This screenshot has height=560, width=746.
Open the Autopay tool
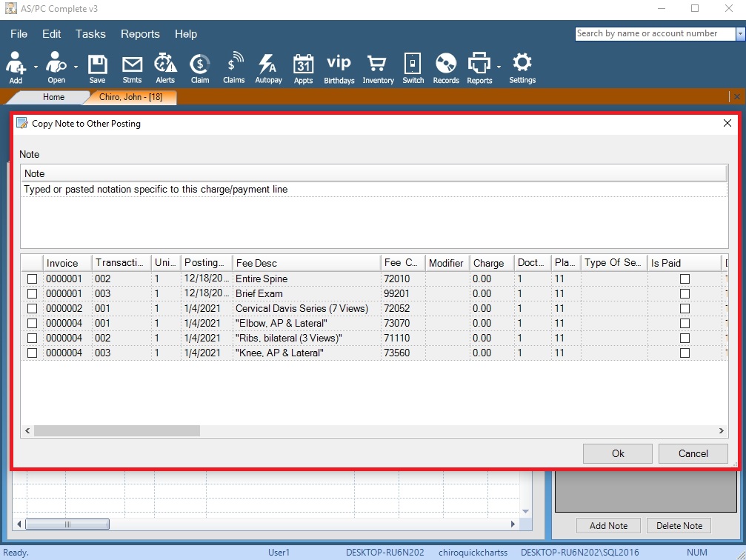268,68
